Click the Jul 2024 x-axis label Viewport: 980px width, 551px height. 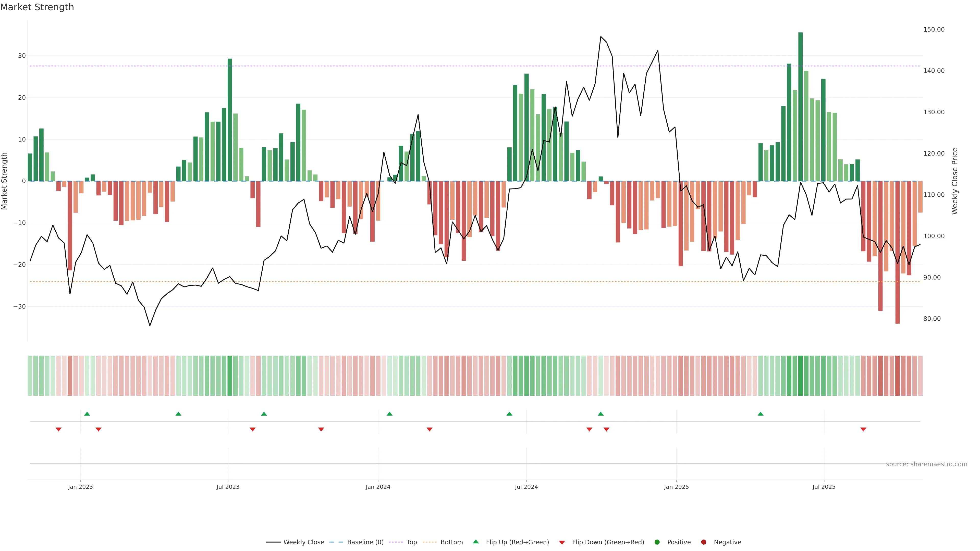click(526, 487)
